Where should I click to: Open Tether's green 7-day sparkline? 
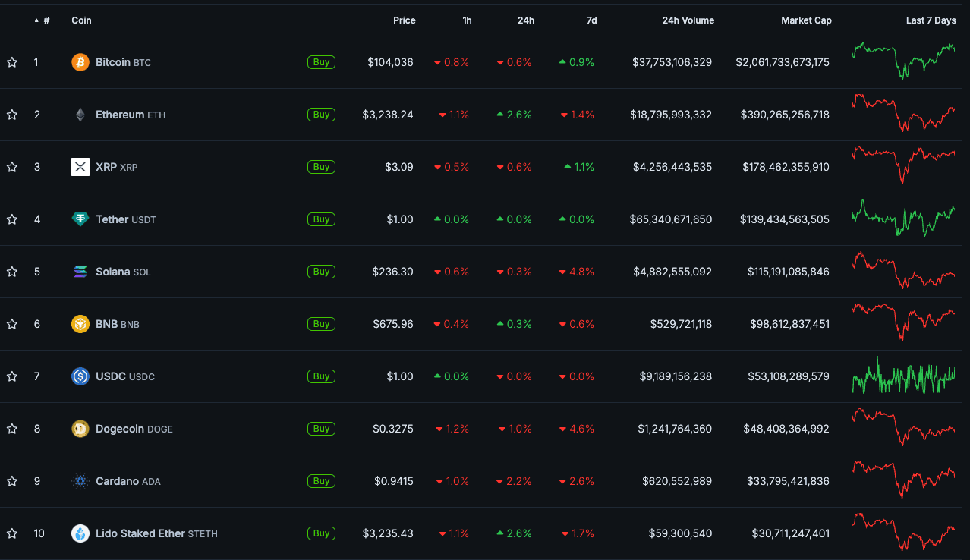(x=903, y=218)
